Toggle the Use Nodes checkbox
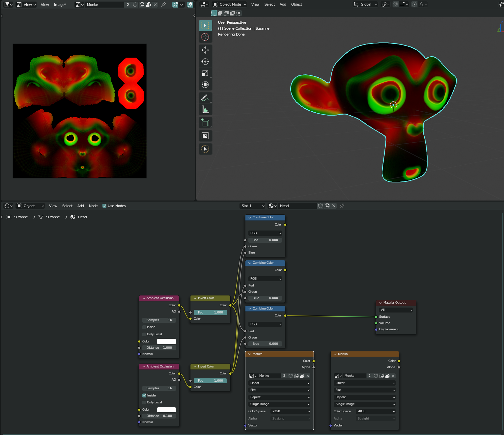 tap(104, 206)
